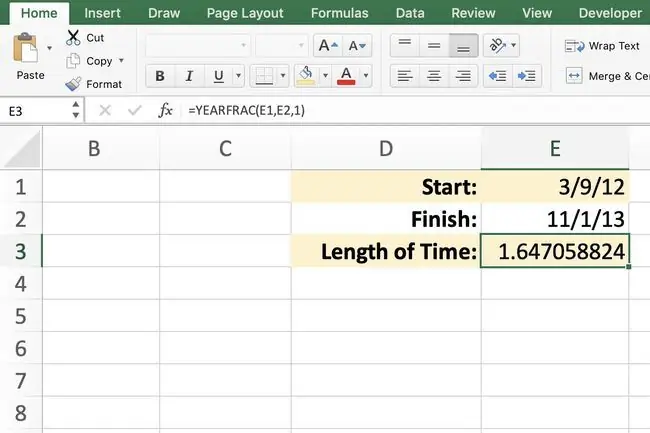Open the Paste options dropdown arrow
This screenshot has height=433, width=650.
pyautogui.click(x=49, y=48)
